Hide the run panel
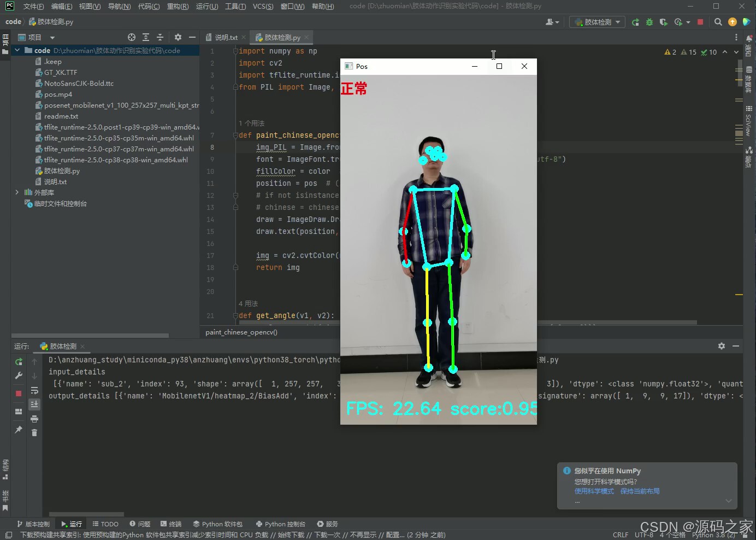The width and height of the screenshot is (756, 540). 736,346
